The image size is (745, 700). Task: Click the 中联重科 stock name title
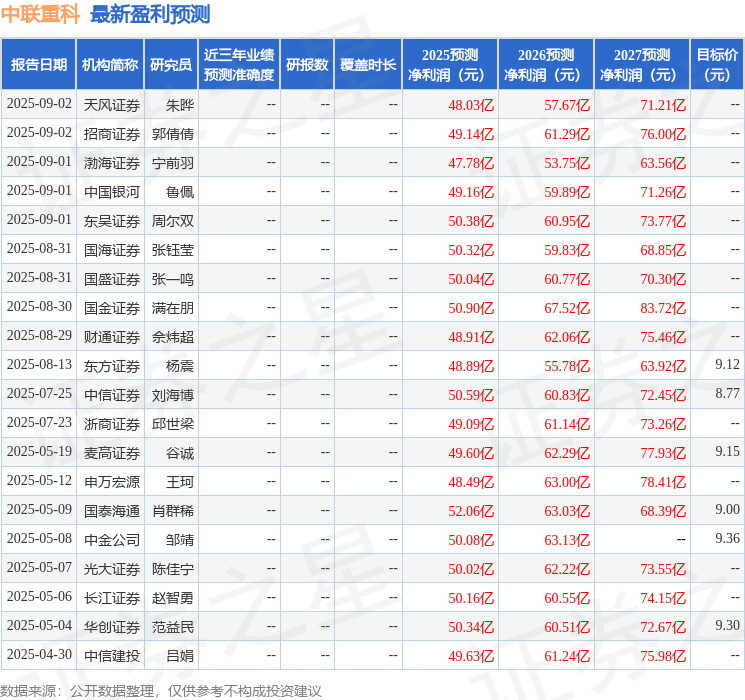click(x=41, y=14)
